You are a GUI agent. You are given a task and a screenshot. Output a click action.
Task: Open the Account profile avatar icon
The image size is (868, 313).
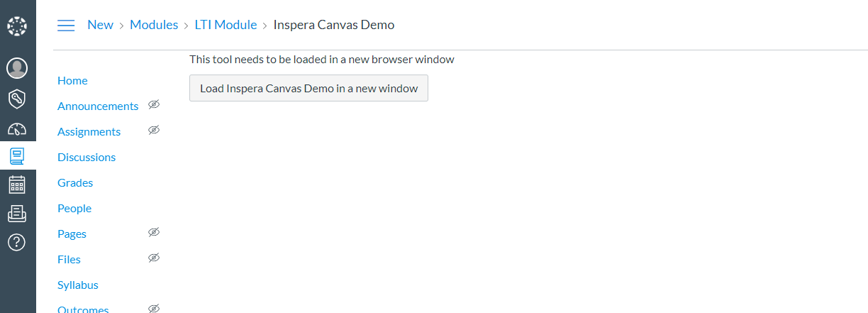click(17, 68)
